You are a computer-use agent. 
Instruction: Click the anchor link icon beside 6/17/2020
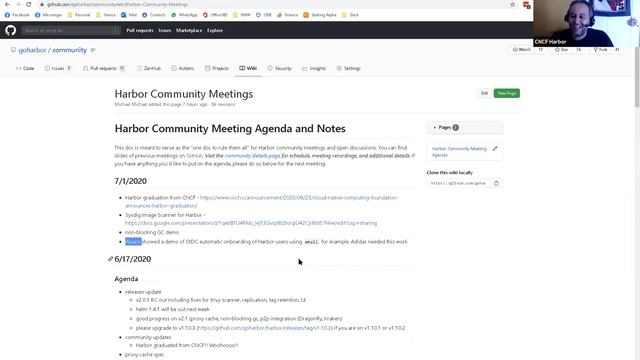click(110, 259)
